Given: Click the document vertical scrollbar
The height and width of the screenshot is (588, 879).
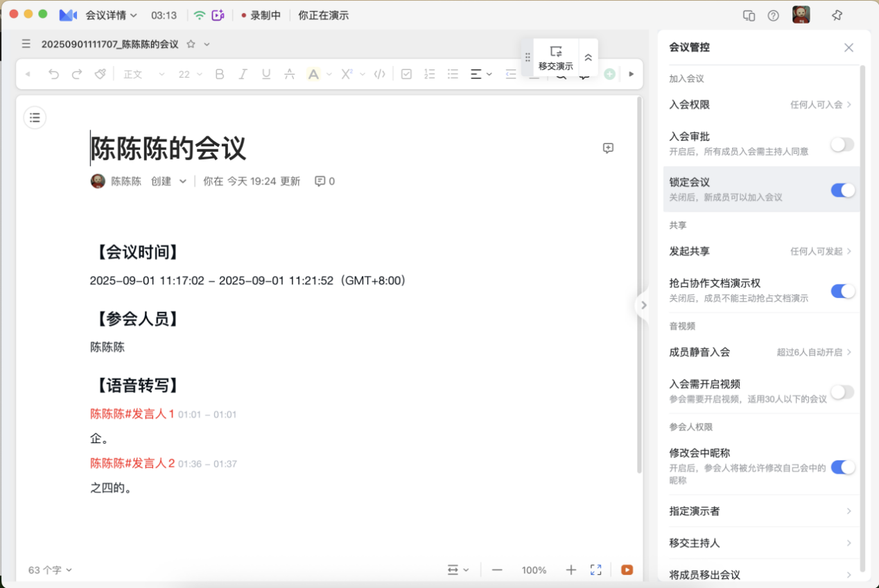Looking at the screenshot, I should (x=638, y=285).
